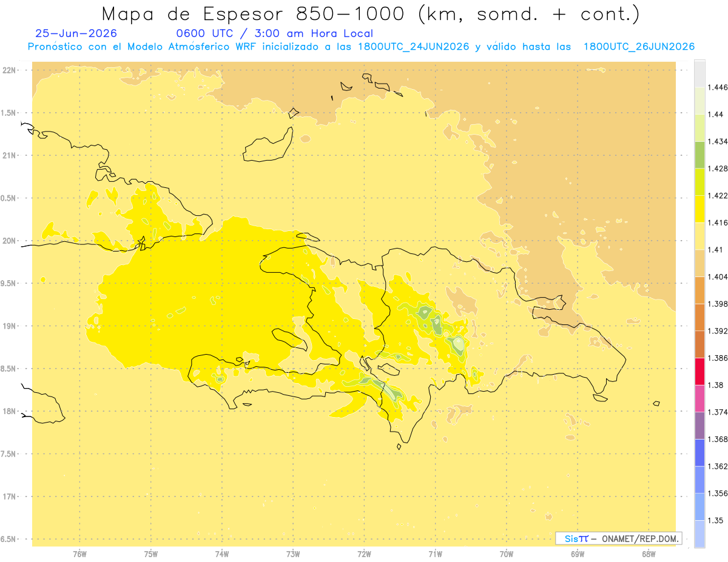Click the '1.35' colorbar value
This screenshot has width=728, height=562.
pyautogui.click(x=715, y=521)
